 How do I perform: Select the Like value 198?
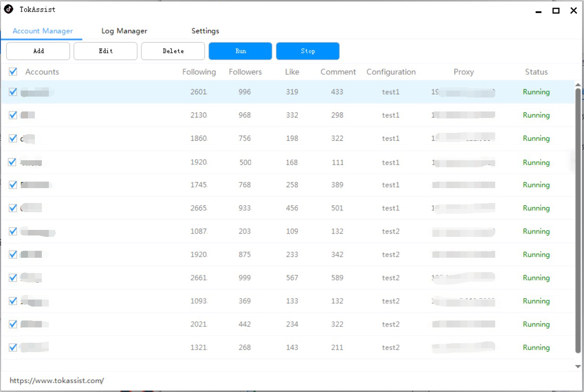pos(292,138)
